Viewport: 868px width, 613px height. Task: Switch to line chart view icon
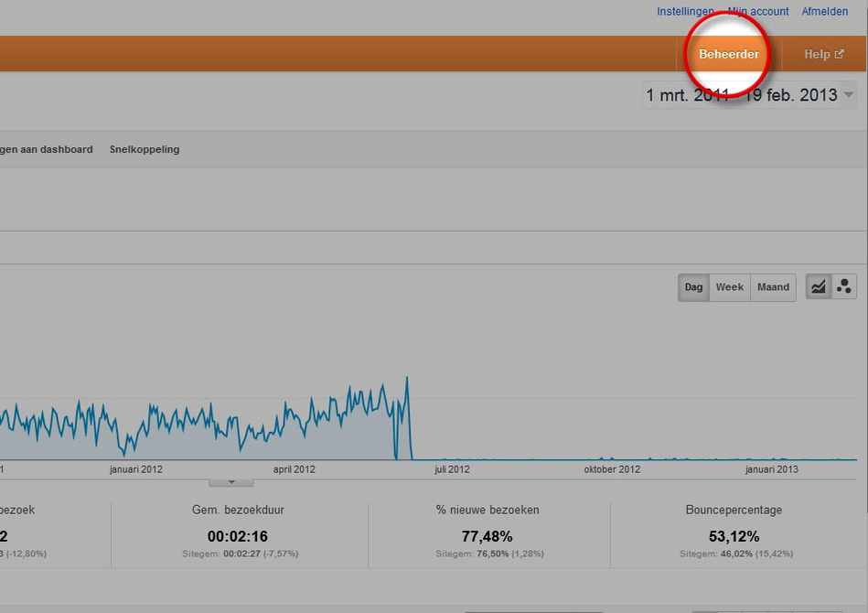[x=818, y=287]
